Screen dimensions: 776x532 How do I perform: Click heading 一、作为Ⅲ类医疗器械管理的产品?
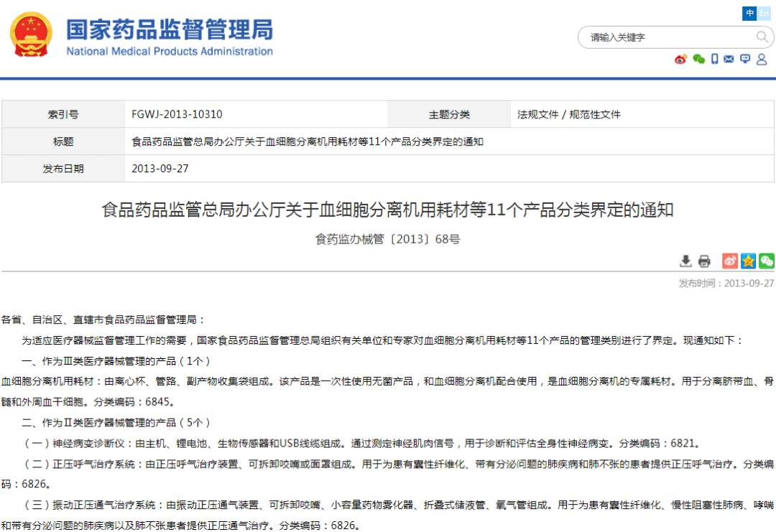116,361
